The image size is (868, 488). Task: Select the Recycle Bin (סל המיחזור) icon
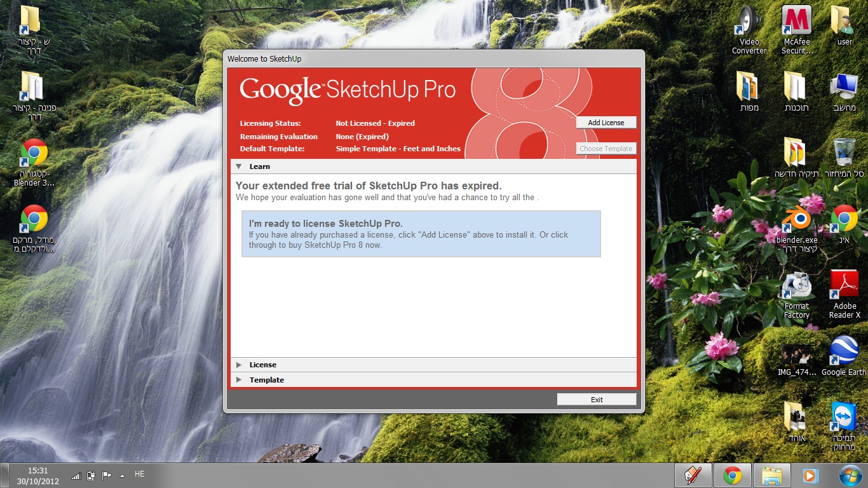[x=844, y=158]
